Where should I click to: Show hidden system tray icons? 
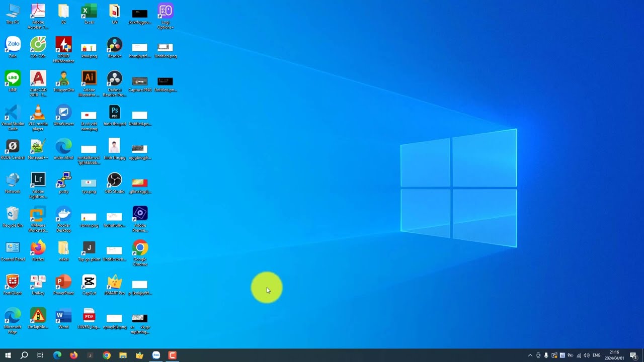[530, 355]
